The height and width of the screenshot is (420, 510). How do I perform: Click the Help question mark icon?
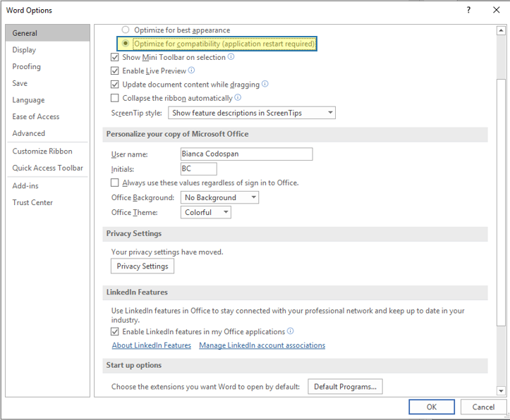pos(468,10)
